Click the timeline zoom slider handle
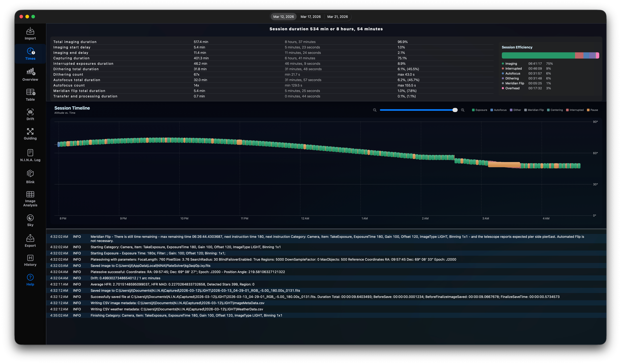 point(455,110)
